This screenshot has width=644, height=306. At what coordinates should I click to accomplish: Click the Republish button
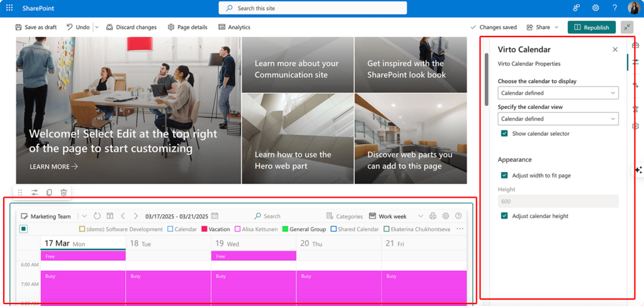coord(591,27)
